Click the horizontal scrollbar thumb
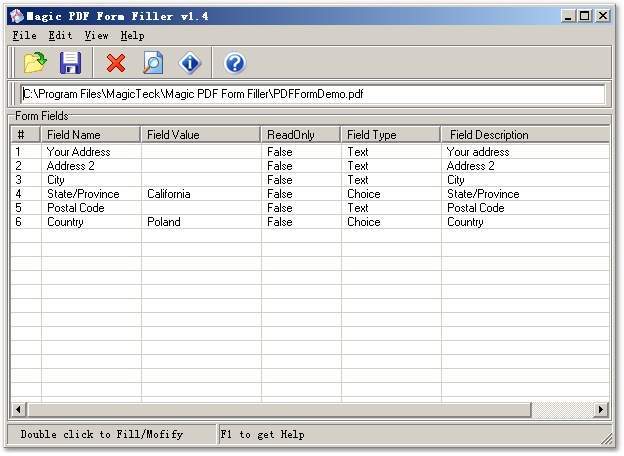This screenshot has width=624, height=456. (279, 409)
